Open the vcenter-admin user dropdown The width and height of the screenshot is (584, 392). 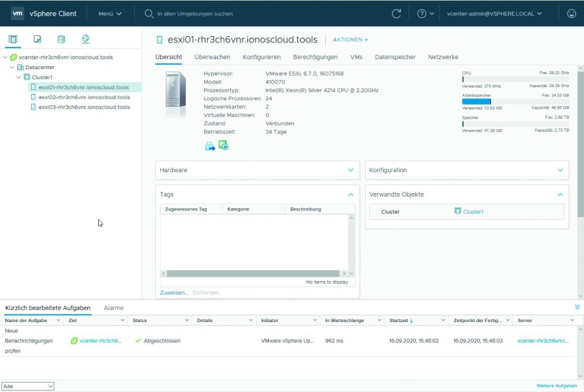495,14
